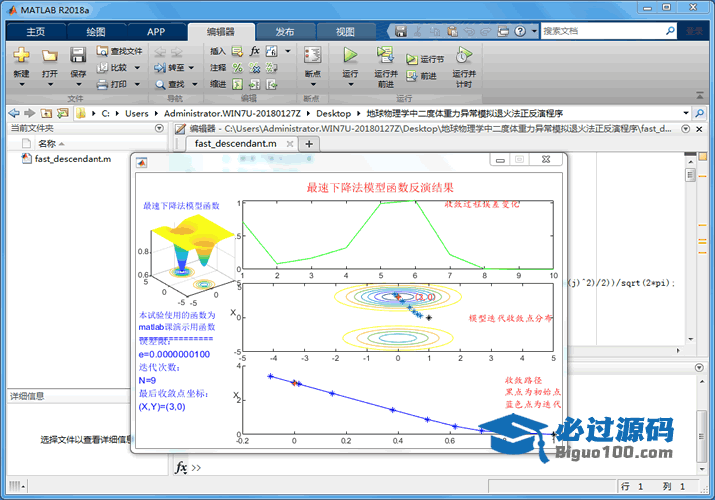Click the 搜索文档 search field
Screen dimensions: 715x500
coord(602,31)
